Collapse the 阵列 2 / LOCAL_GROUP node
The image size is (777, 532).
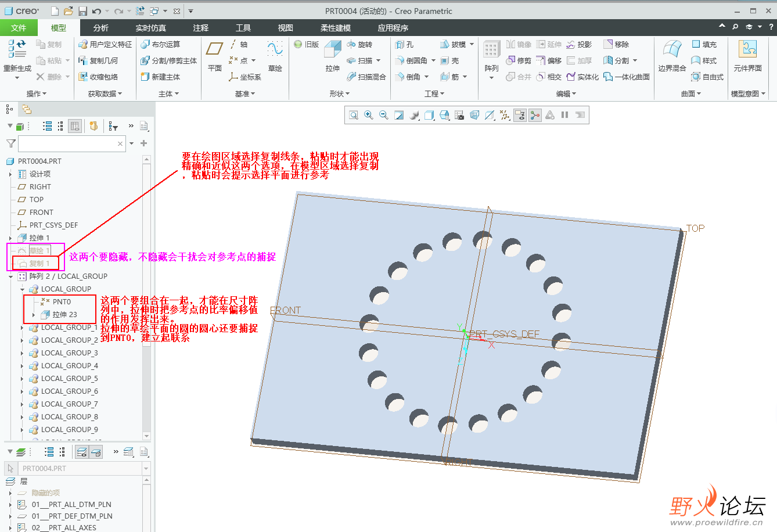pos(10,276)
